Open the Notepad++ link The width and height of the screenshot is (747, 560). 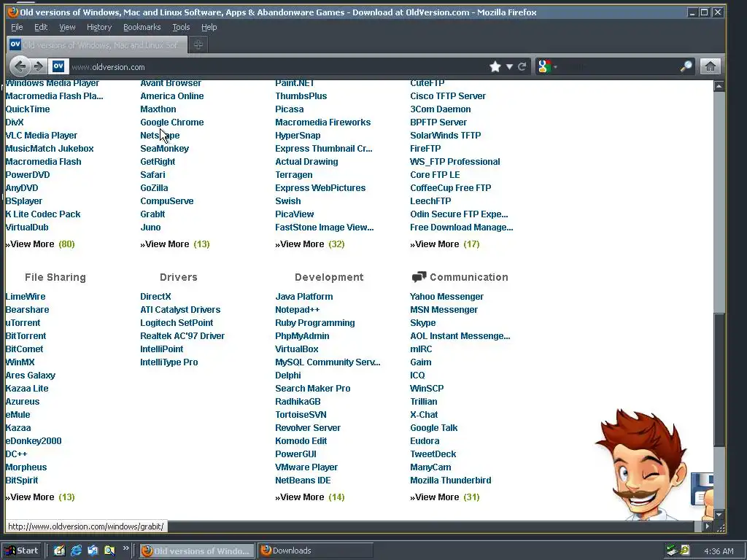[x=298, y=309]
